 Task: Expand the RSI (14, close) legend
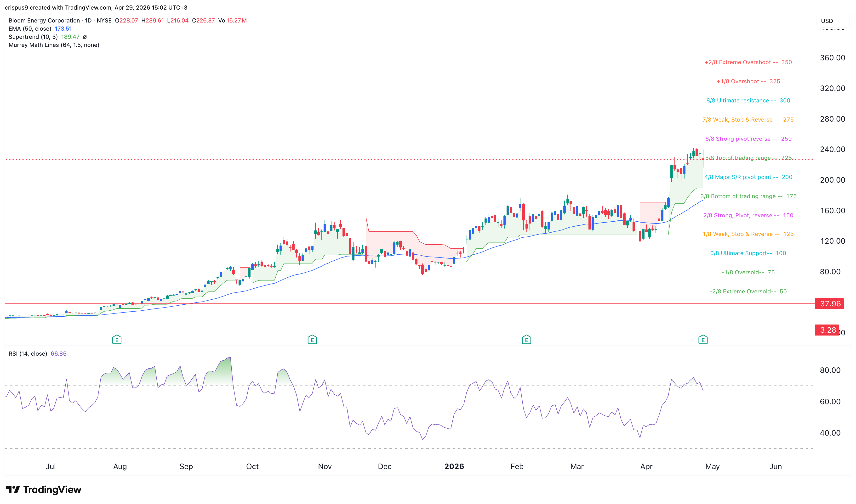pyautogui.click(x=28, y=353)
